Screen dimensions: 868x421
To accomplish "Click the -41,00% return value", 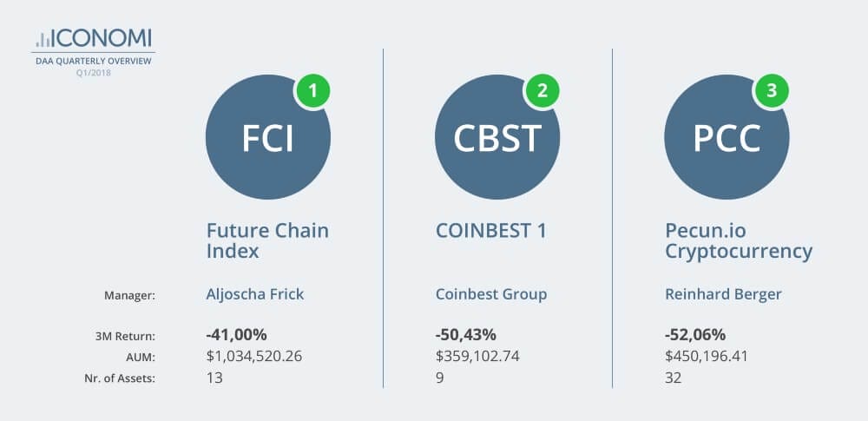I will 237,335.
